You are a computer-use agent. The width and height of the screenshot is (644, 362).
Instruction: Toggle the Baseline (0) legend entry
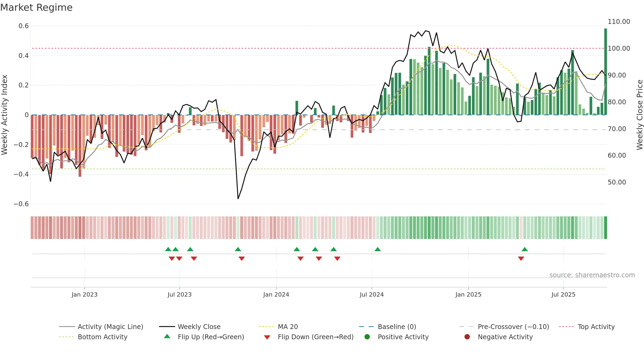point(387,327)
